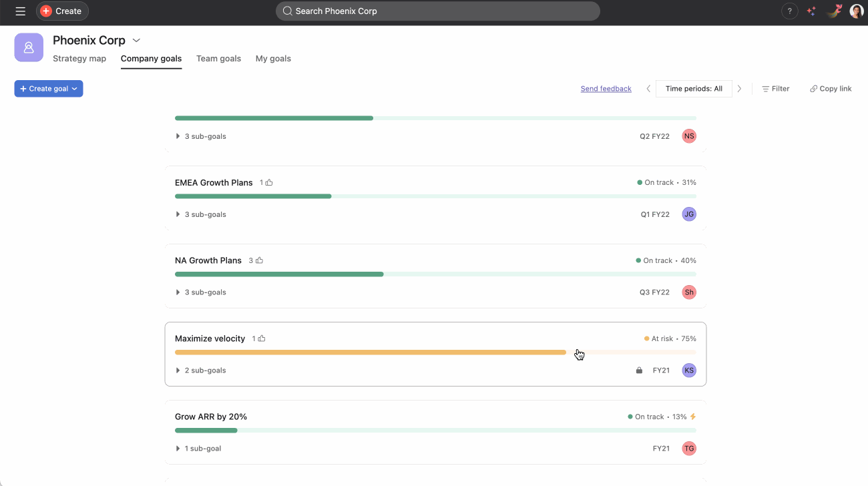Switch to the Team goals tab
This screenshot has width=868, height=486.
(x=218, y=59)
